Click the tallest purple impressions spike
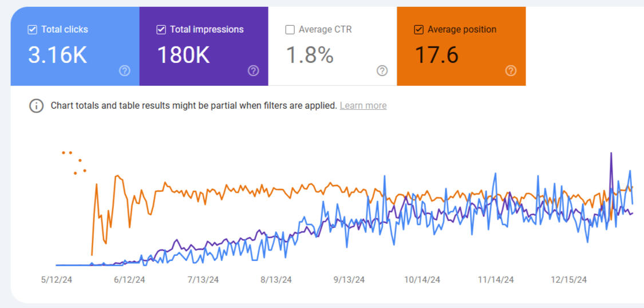This screenshot has height=308, width=644. pyautogui.click(x=611, y=155)
